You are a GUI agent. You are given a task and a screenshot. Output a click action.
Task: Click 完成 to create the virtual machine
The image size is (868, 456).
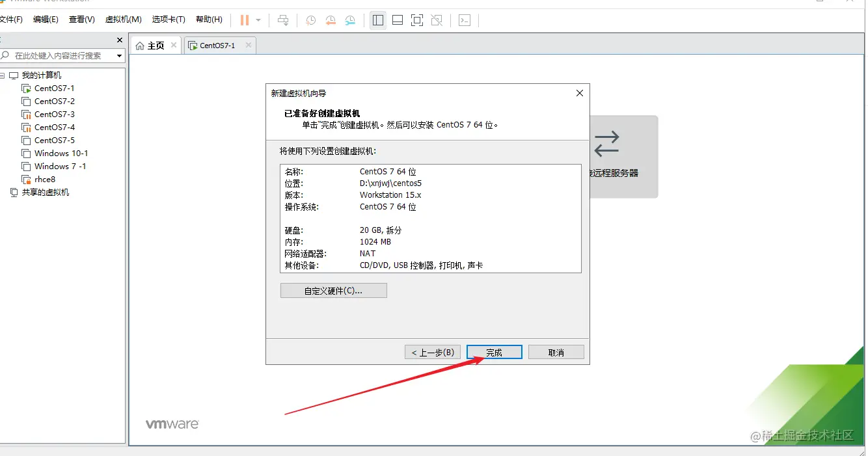click(495, 352)
